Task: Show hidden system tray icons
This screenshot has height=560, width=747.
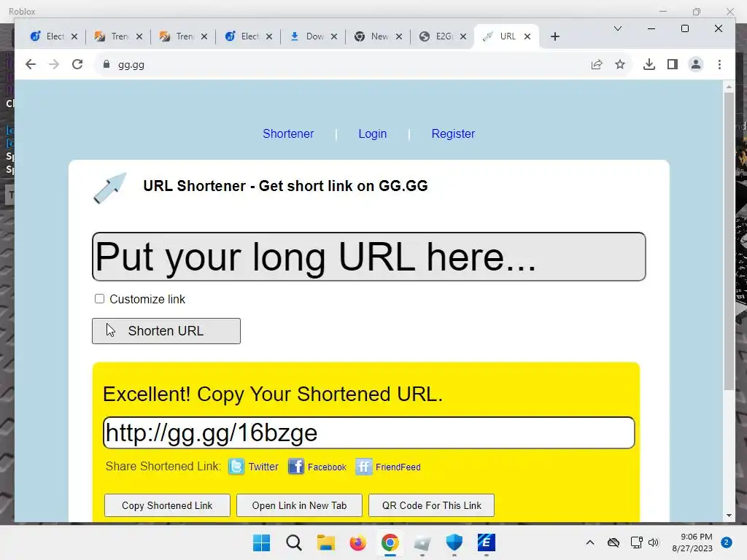Action: [589, 542]
